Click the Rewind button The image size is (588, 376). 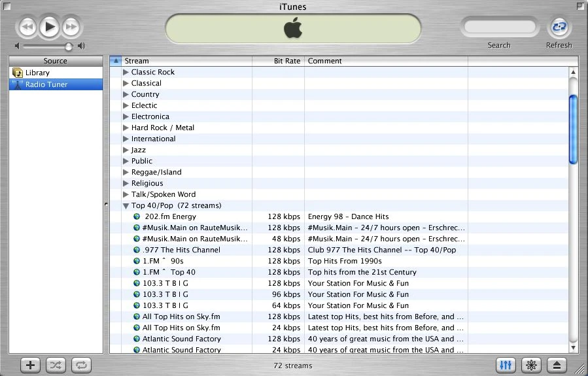[27, 27]
